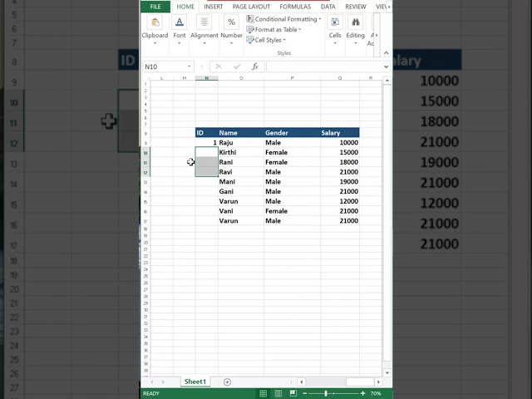The image size is (532, 399).
Task: Select the salary cell 15000
Action: click(x=340, y=152)
